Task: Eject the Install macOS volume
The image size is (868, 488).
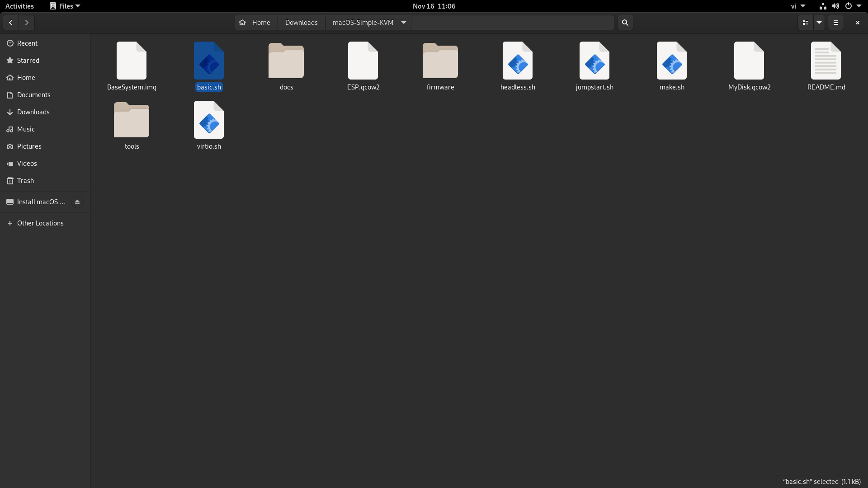Action: coord(77,202)
